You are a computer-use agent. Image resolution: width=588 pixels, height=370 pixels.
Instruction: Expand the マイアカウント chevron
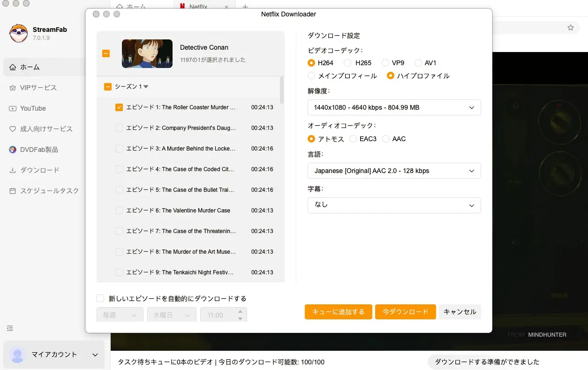pos(95,355)
